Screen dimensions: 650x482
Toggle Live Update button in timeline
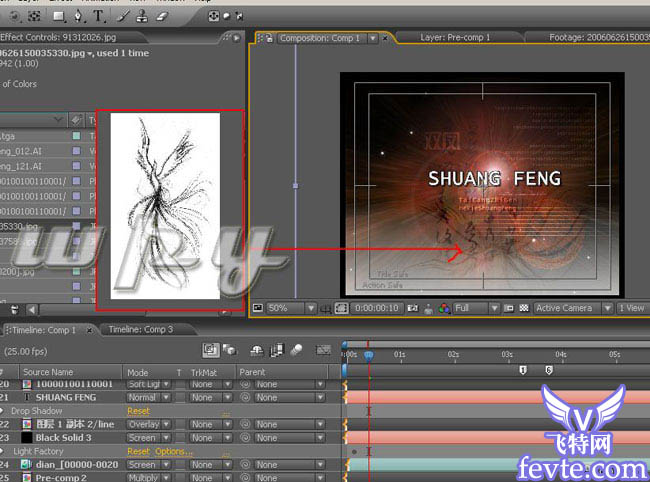tap(211, 350)
